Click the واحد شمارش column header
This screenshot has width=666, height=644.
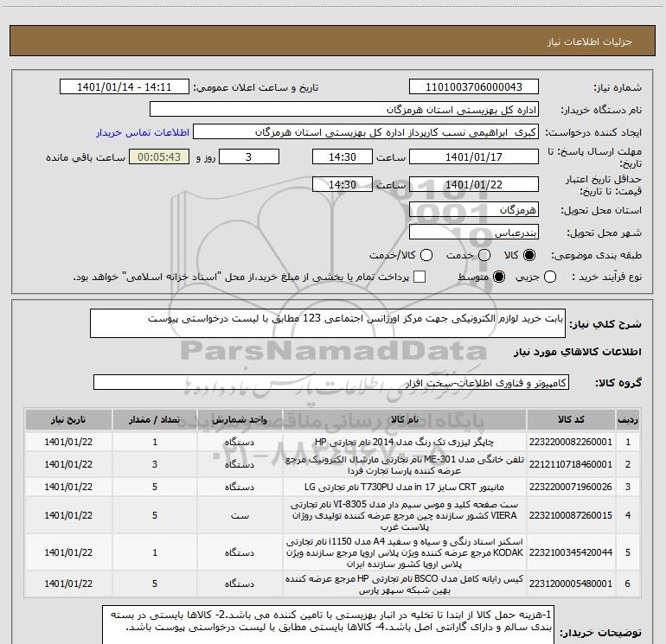coord(240,419)
